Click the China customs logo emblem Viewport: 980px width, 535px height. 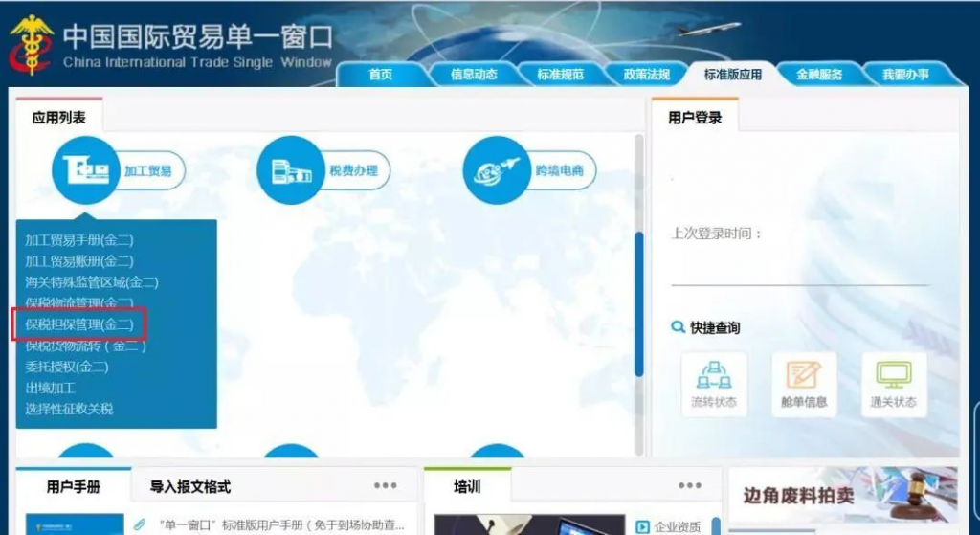pos(32,44)
